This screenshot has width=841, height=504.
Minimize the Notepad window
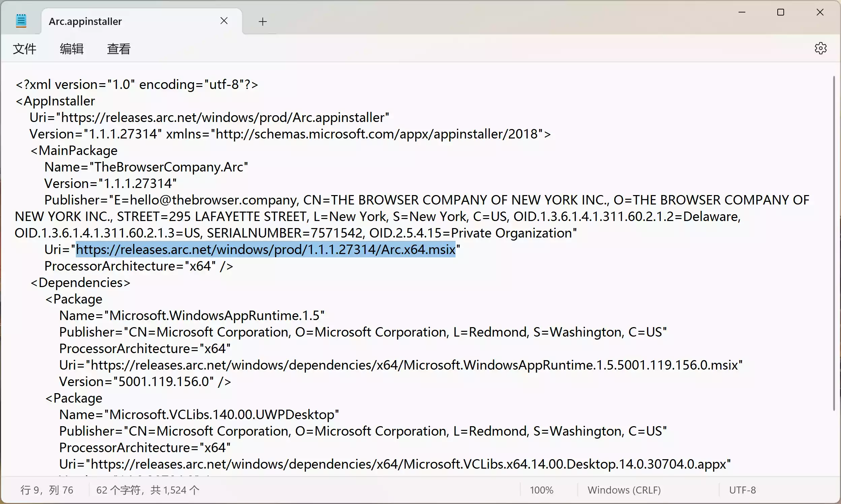click(x=742, y=12)
